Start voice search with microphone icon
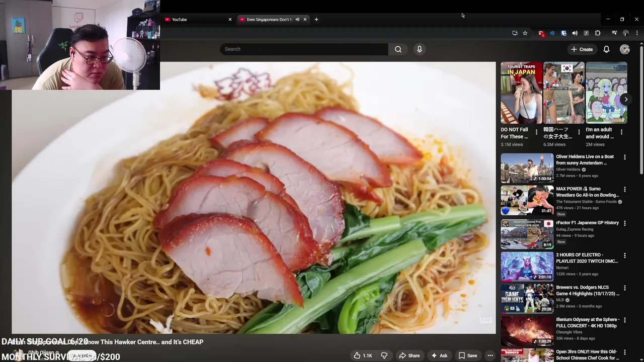Viewport: 644px width, 362px height. [420, 49]
